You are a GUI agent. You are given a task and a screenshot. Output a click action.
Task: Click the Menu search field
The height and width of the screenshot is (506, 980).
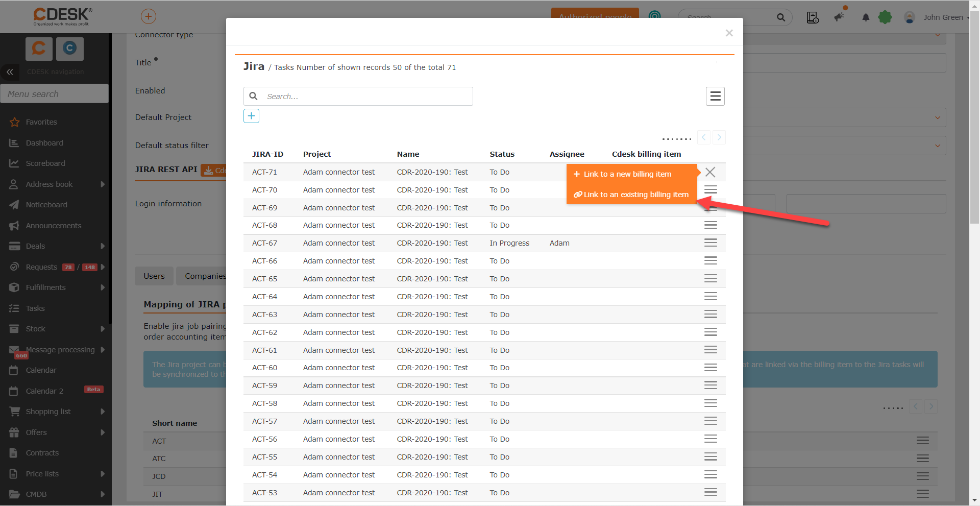54,94
